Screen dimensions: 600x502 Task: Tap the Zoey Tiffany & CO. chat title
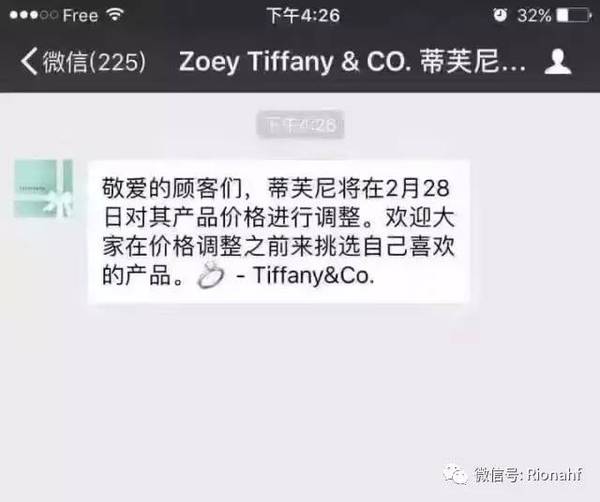(x=352, y=61)
